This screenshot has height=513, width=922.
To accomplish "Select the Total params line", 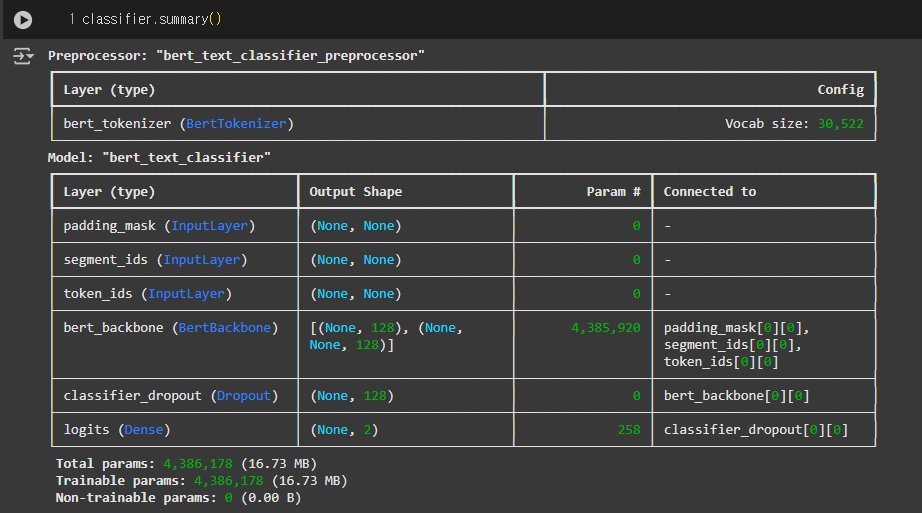I will pyautogui.click(x=186, y=464).
